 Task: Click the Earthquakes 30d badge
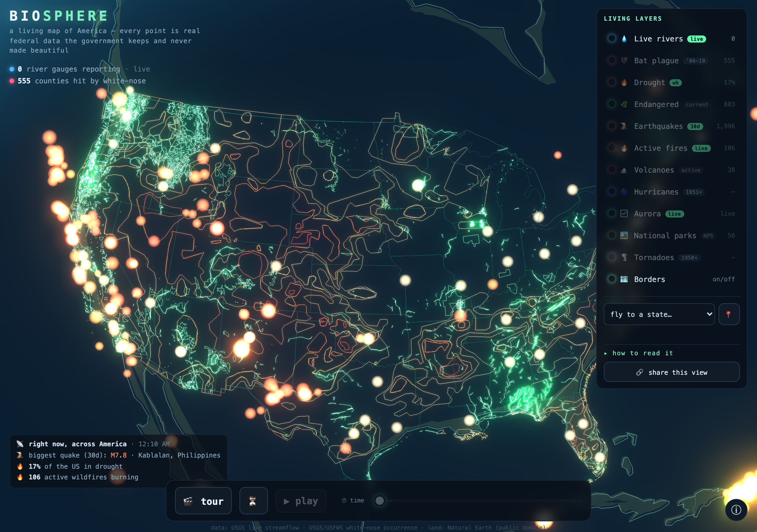coord(695,126)
